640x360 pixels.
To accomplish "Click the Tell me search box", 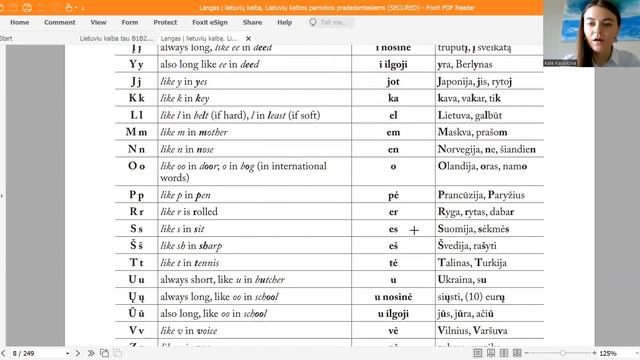I will point(331,22).
